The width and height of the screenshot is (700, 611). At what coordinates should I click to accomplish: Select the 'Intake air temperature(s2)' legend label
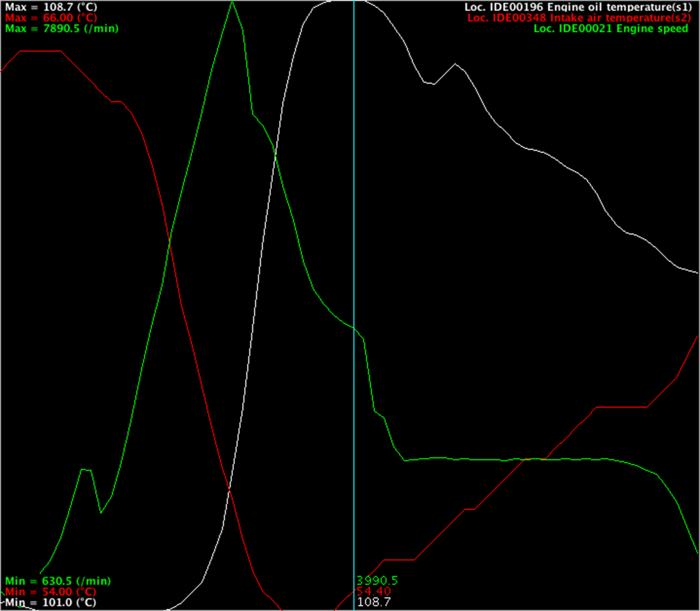579,18
